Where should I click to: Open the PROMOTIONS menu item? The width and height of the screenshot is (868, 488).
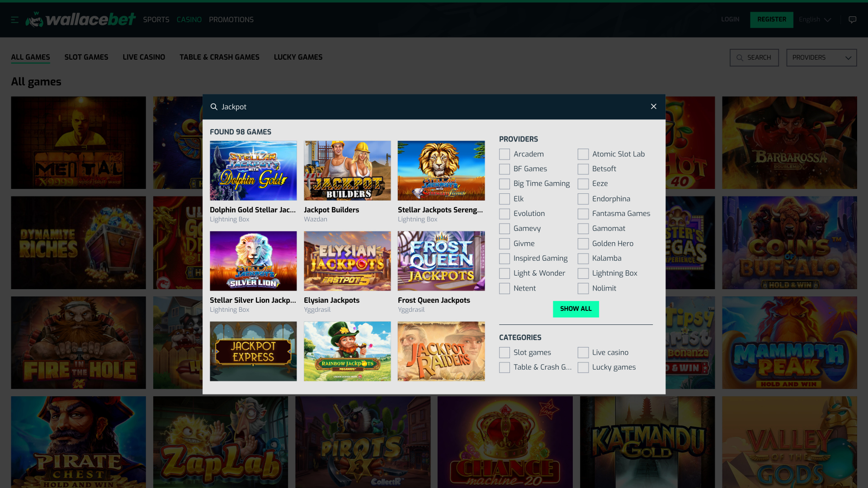(x=231, y=19)
